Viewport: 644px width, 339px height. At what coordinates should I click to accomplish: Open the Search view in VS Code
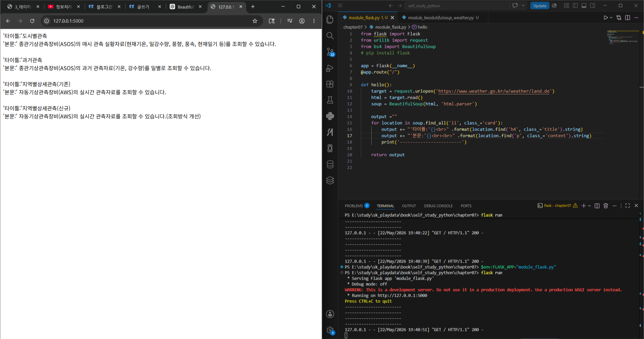pyautogui.click(x=330, y=36)
